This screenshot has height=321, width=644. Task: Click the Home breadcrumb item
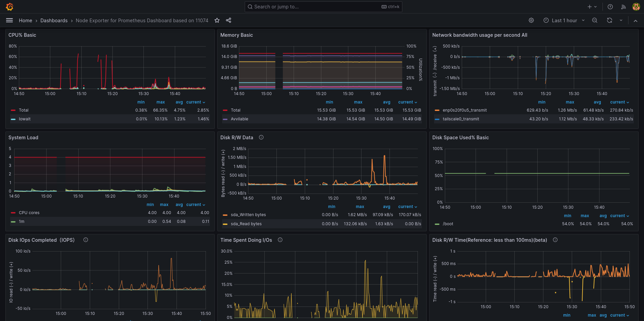coord(25,20)
